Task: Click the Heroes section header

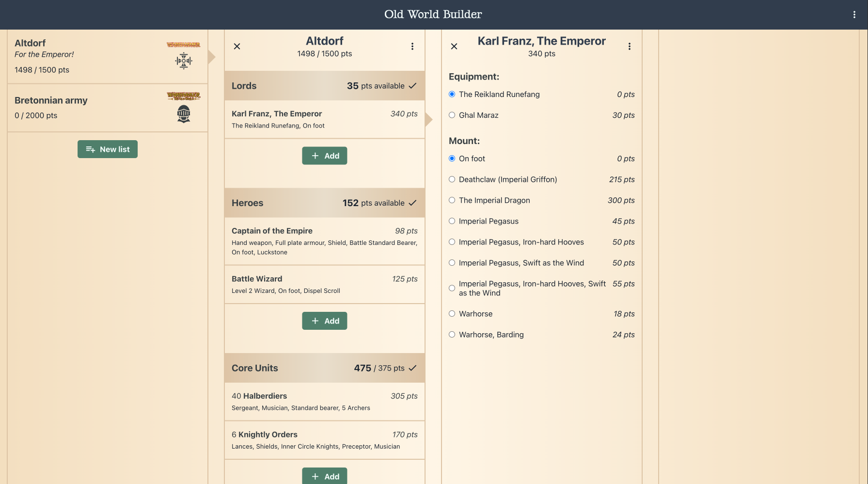Action: [x=325, y=203]
